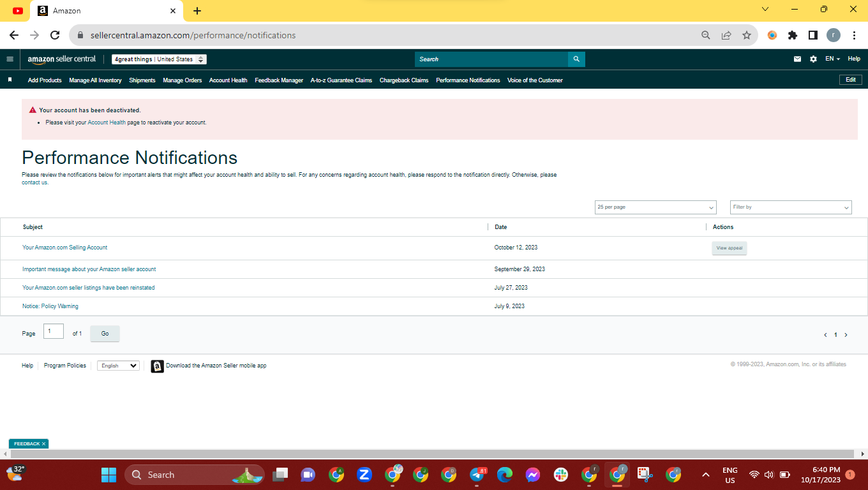Open Manage Orders

(x=183, y=80)
